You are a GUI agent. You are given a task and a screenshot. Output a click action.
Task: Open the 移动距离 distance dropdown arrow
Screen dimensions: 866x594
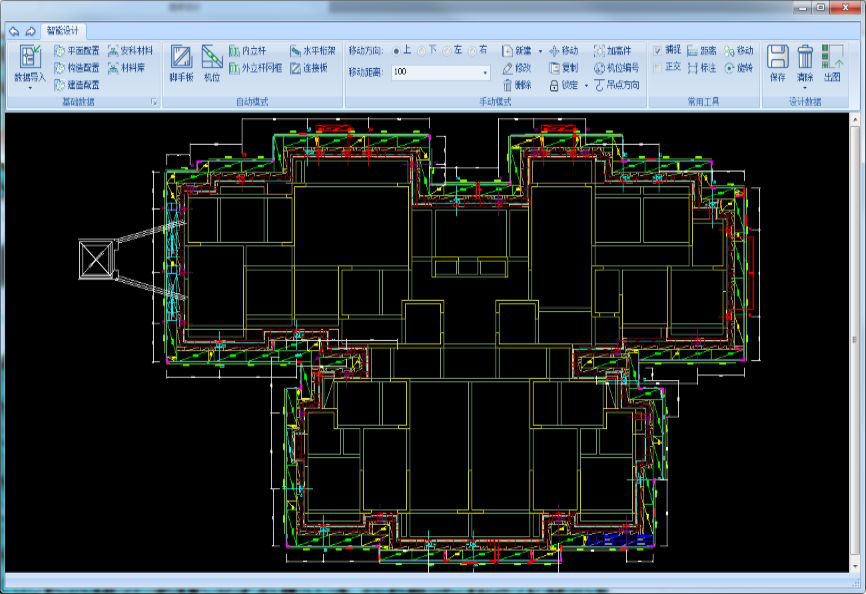485,72
